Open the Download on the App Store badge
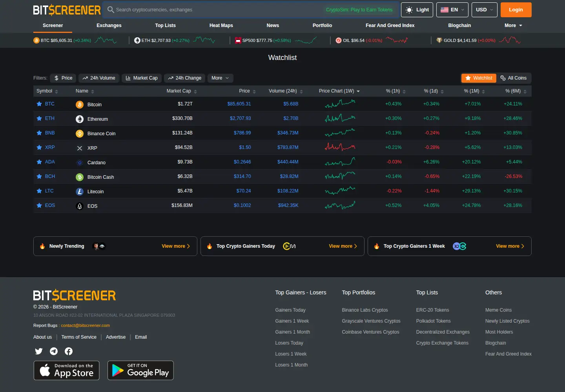Screen dimensions: 565x392 click(67, 370)
